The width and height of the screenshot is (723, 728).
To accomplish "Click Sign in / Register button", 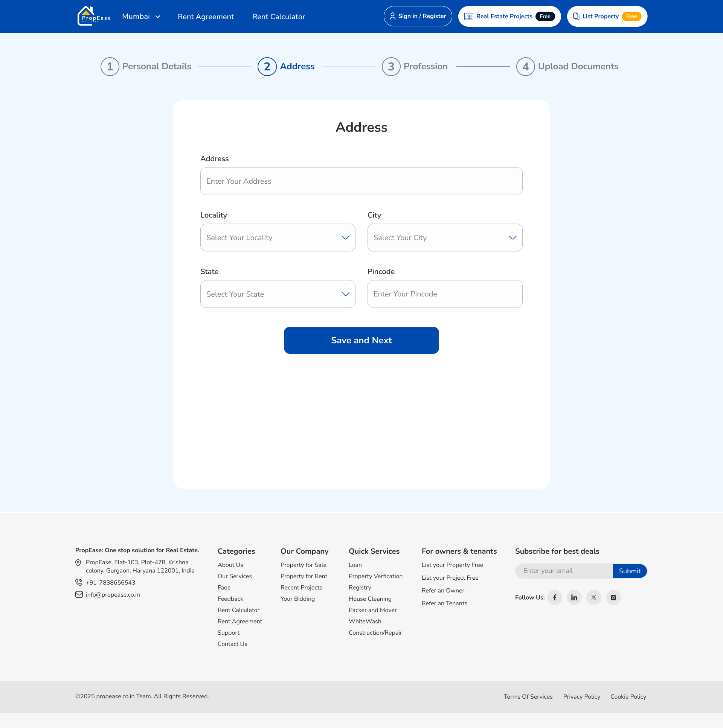I will pyautogui.click(x=418, y=16).
